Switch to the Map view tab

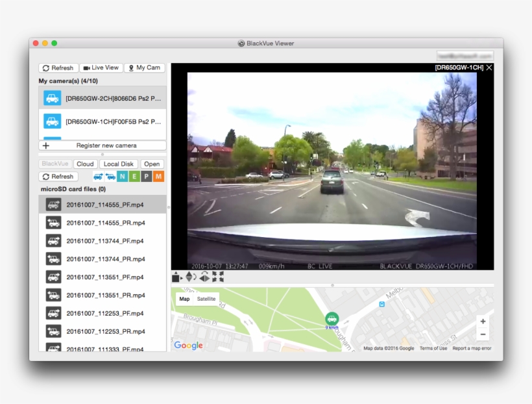click(184, 299)
